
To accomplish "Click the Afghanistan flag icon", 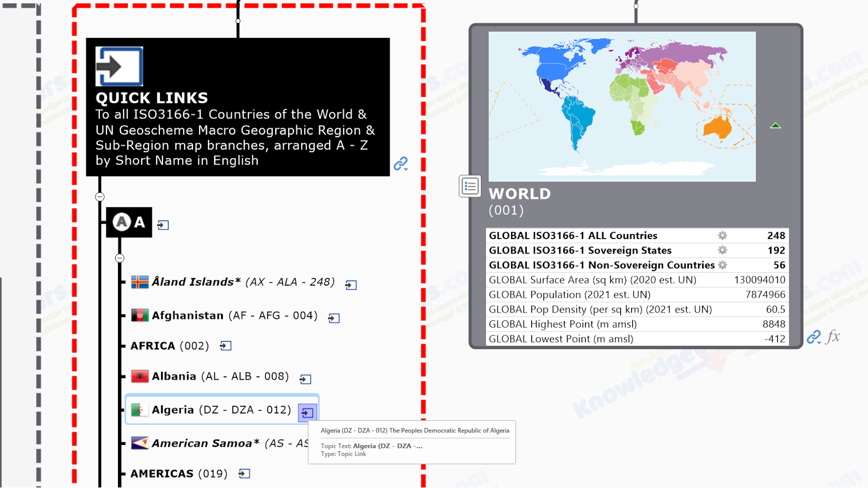I will point(140,315).
